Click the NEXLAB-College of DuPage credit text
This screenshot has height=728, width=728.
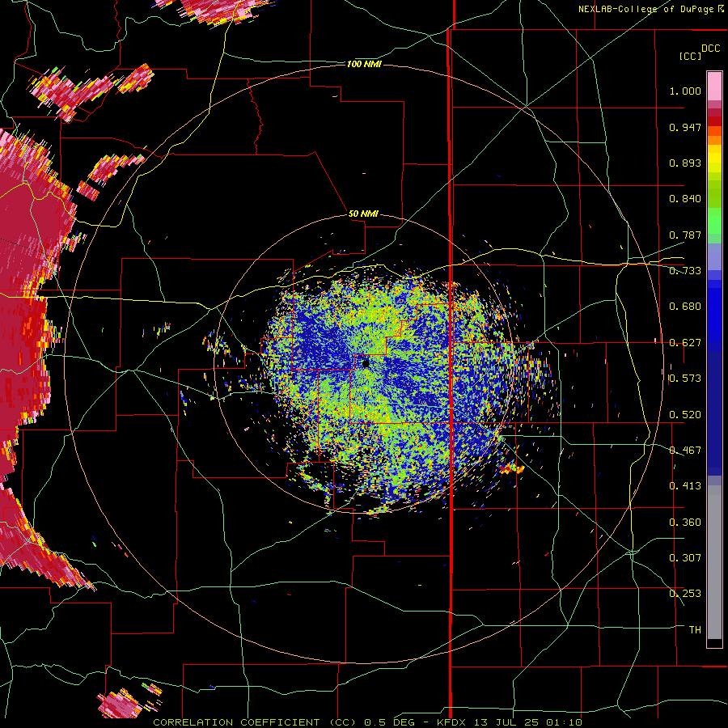point(645,9)
